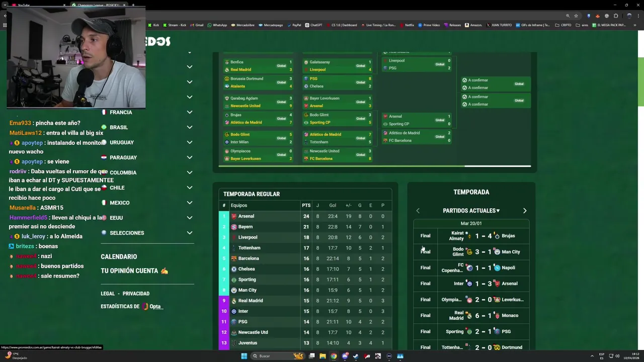Viewport: 644px width, 362px height.
Task: Expand the FRANCIA league section
Action: click(x=190, y=112)
